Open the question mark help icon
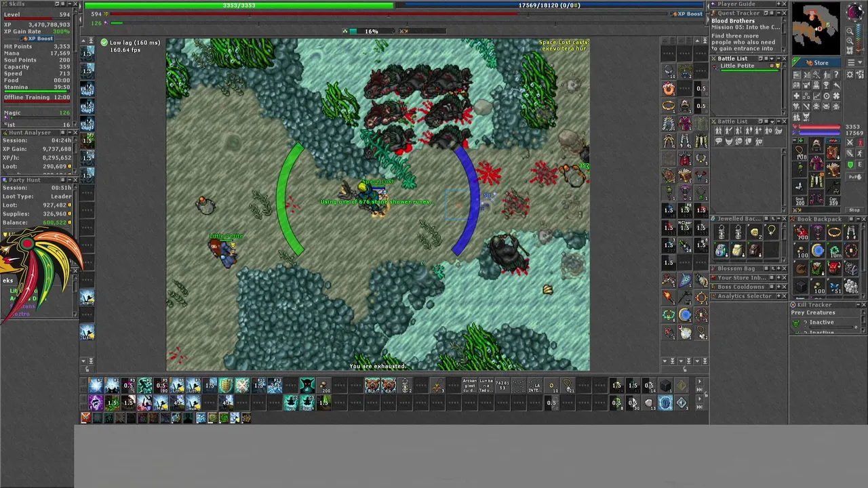Viewport: 868px width, 488px height. (x=836, y=74)
